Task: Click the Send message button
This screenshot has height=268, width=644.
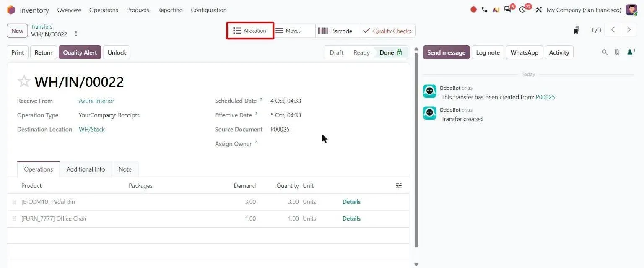Action: [446, 52]
